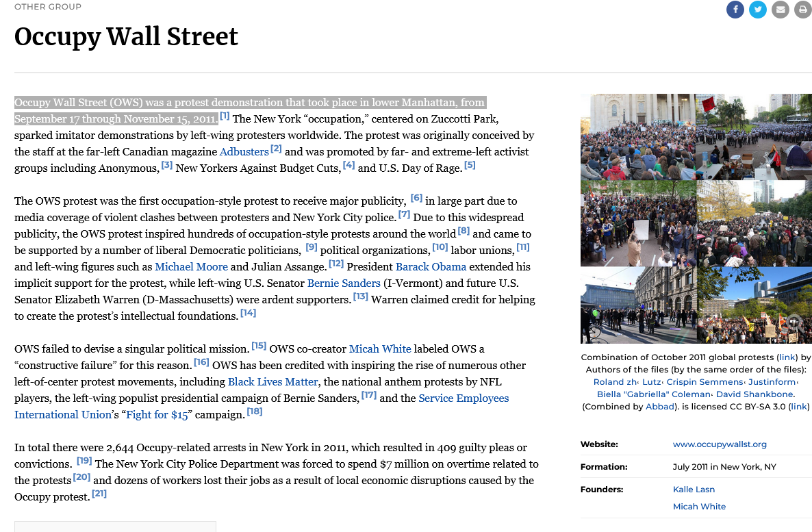Jump to footnote reference [15]
The width and height of the screenshot is (812, 532).
point(259,346)
